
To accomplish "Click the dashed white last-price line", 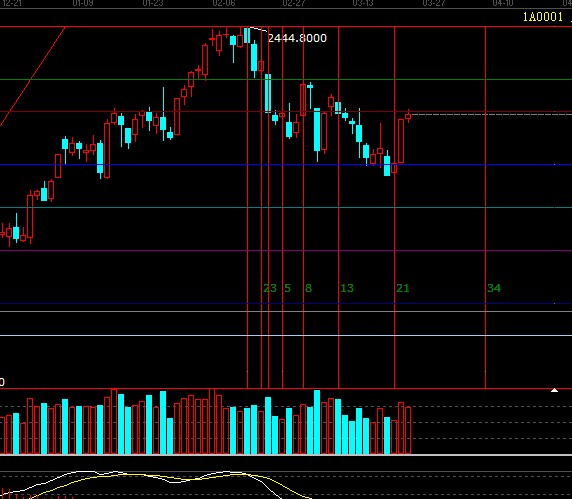I will click(491, 115).
